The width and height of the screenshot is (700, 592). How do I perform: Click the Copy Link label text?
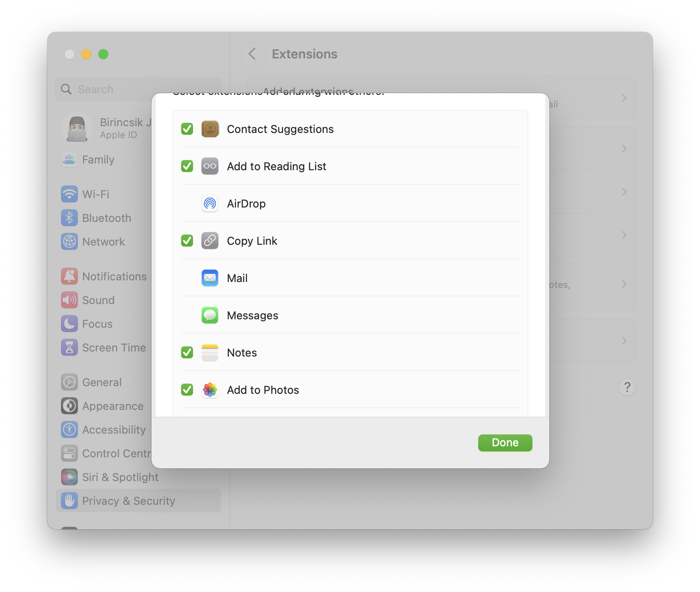[x=252, y=241]
